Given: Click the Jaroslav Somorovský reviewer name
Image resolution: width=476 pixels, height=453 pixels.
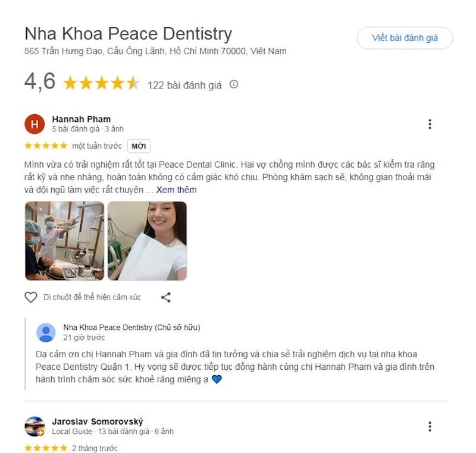Looking at the screenshot, I should 98,421.
